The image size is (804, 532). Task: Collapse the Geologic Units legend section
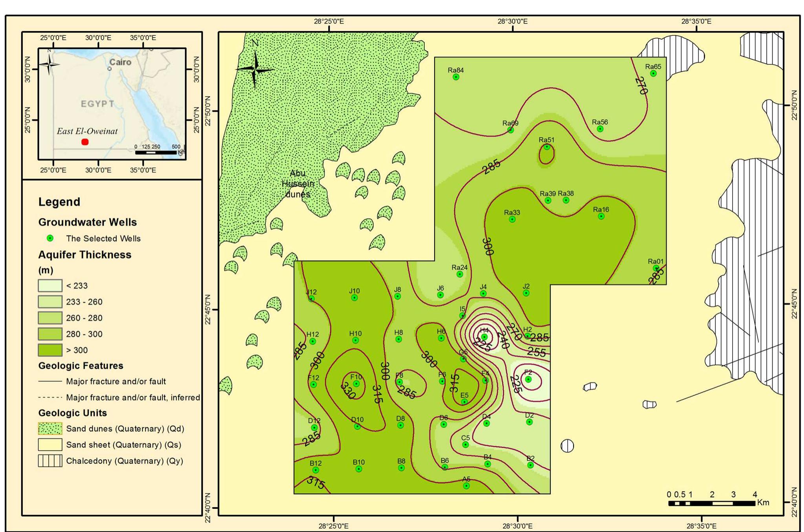(x=73, y=413)
